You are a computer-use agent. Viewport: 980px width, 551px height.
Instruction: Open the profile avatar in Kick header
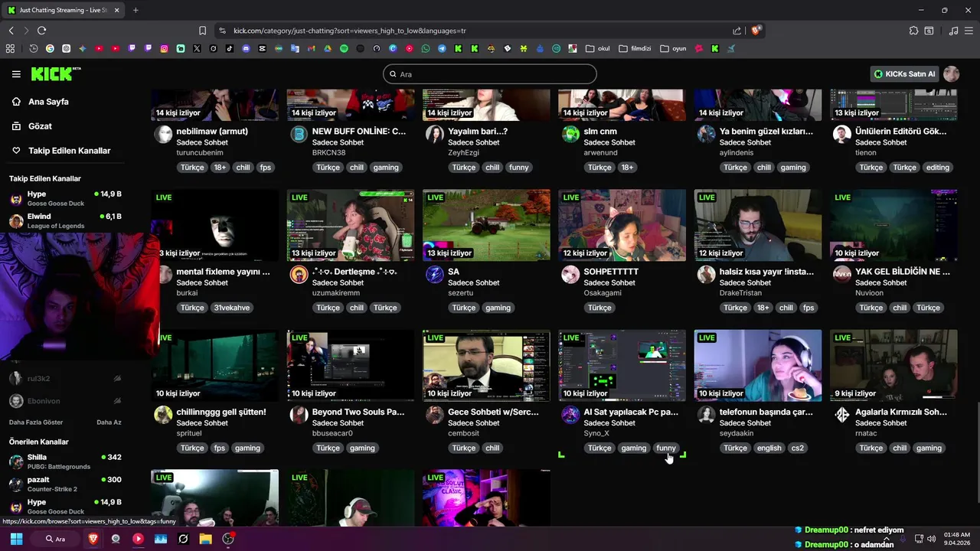click(951, 74)
